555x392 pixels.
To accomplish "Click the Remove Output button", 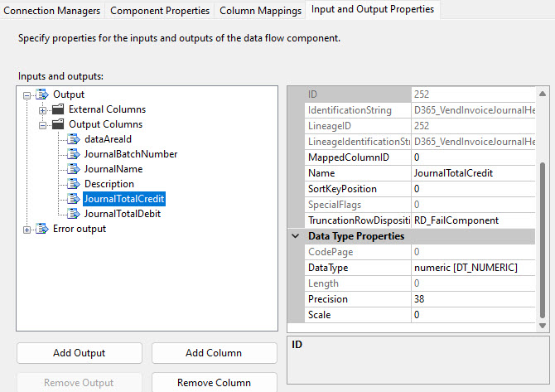I will [80, 382].
